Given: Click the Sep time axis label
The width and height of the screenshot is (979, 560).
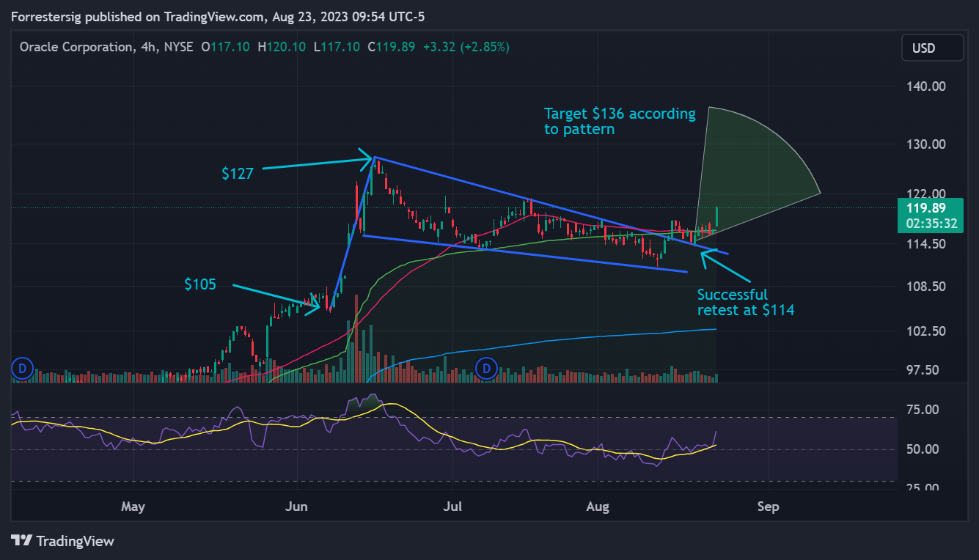Looking at the screenshot, I should pos(769,506).
